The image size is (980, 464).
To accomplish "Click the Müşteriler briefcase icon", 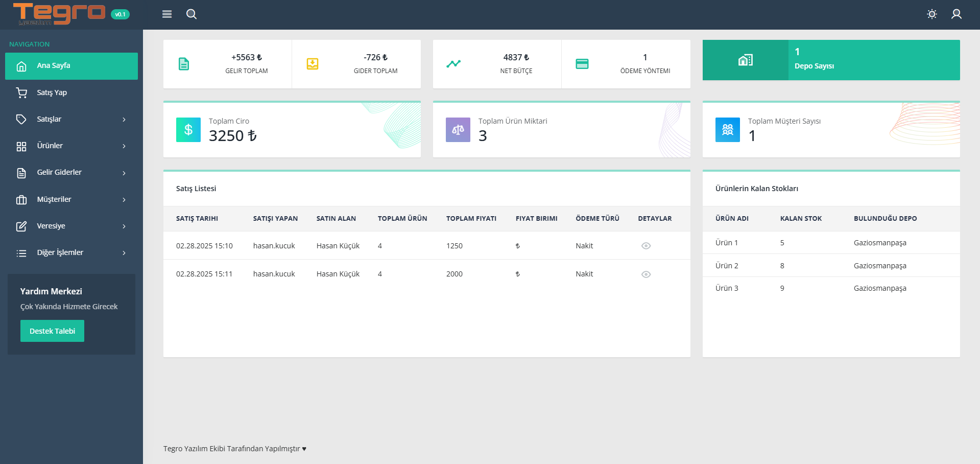I will 21,199.
